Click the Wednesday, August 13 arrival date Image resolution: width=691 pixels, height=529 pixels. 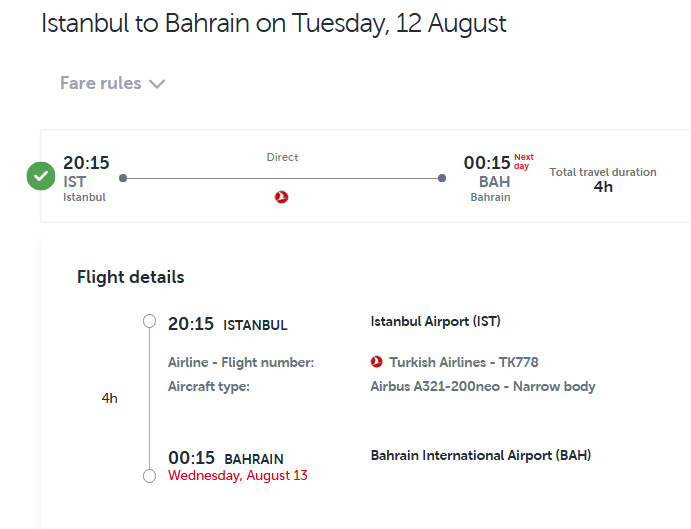(x=238, y=476)
